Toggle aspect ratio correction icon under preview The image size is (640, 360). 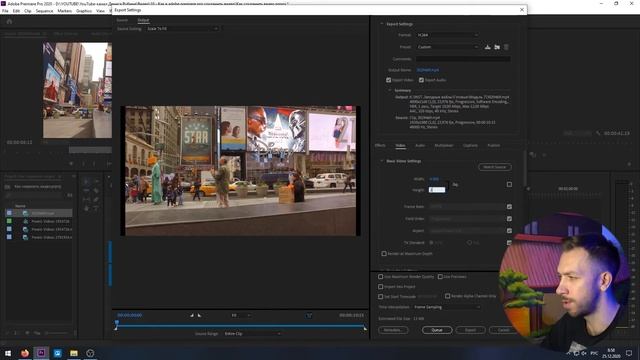coord(309,315)
